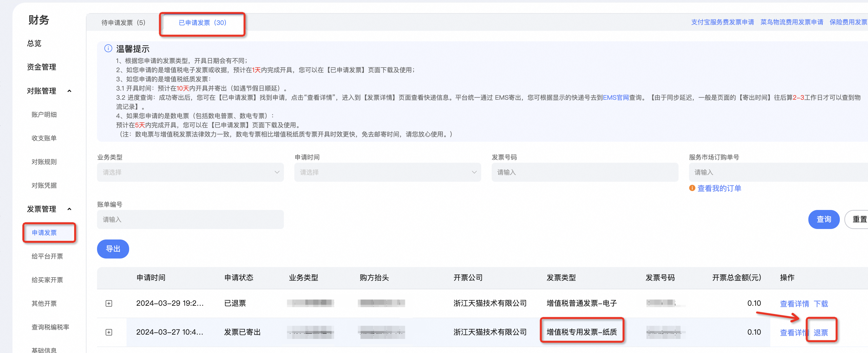Select 给平台开票 sidebar item
Image resolution: width=868 pixels, height=353 pixels.
47,256
